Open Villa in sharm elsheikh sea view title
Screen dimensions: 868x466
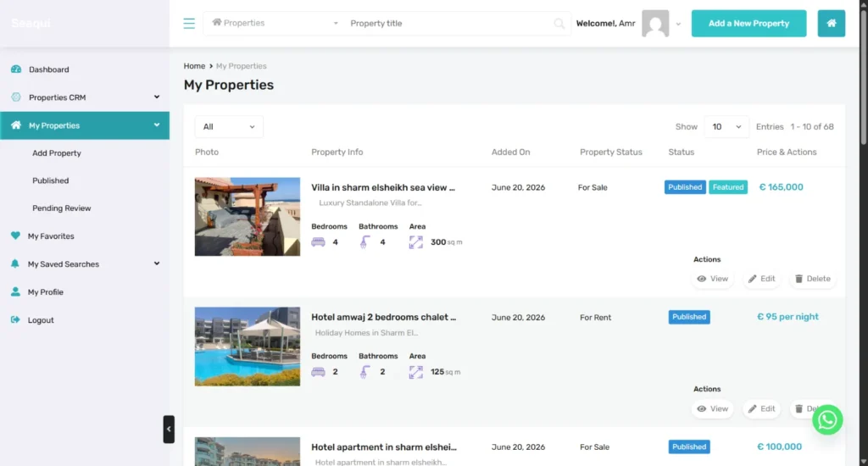click(383, 187)
